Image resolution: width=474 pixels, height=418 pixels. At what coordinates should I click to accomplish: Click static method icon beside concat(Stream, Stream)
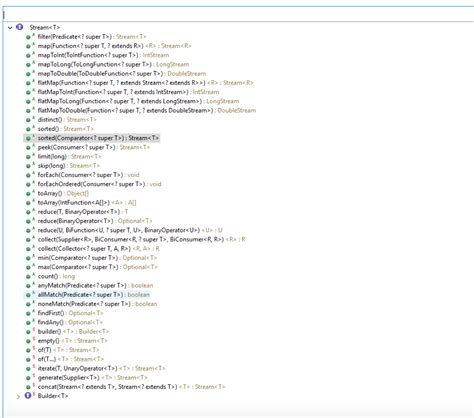[28, 387]
